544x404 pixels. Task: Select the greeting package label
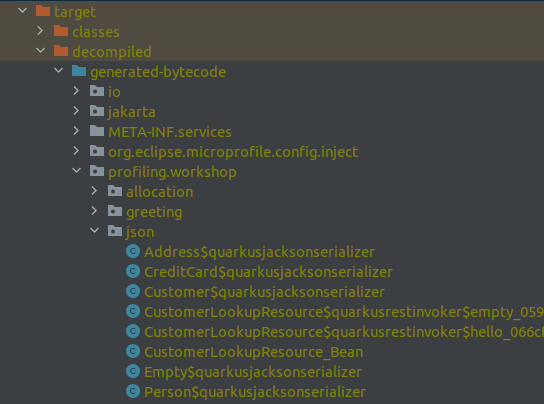coord(154,212)
